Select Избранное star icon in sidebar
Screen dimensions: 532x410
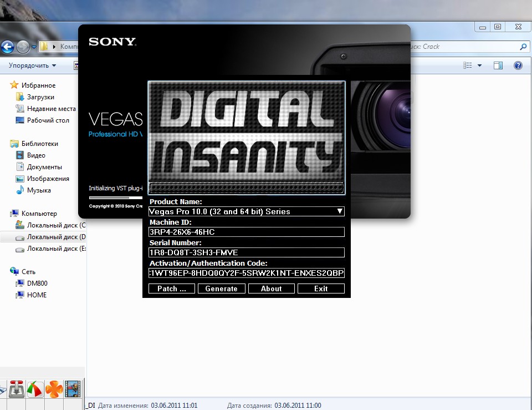(x=14, y=84)
